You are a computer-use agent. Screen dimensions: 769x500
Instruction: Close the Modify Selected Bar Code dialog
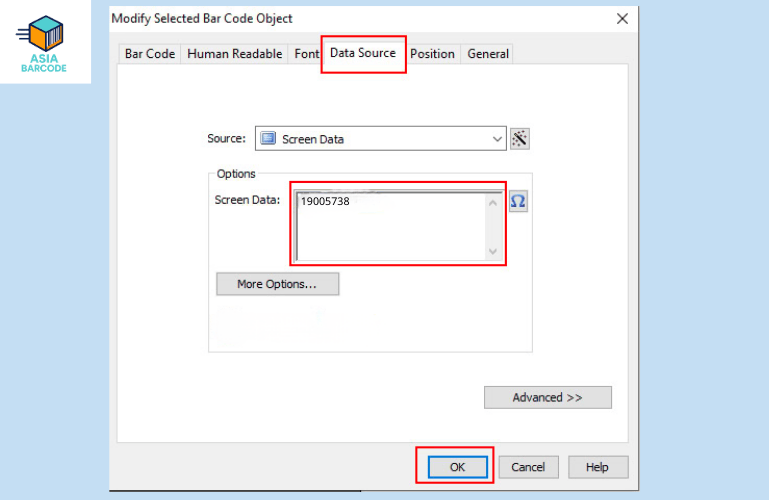point(622,19)
